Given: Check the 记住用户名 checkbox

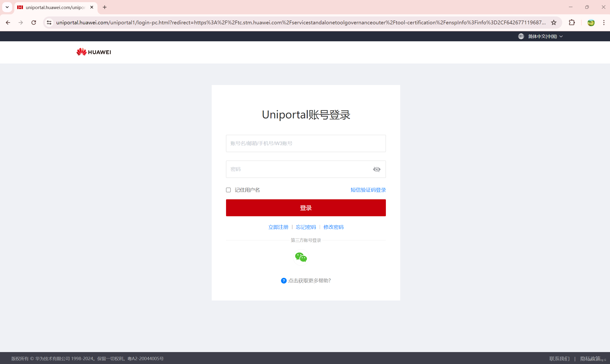Looking at the screenshot, I should click(x=228, y=190).
